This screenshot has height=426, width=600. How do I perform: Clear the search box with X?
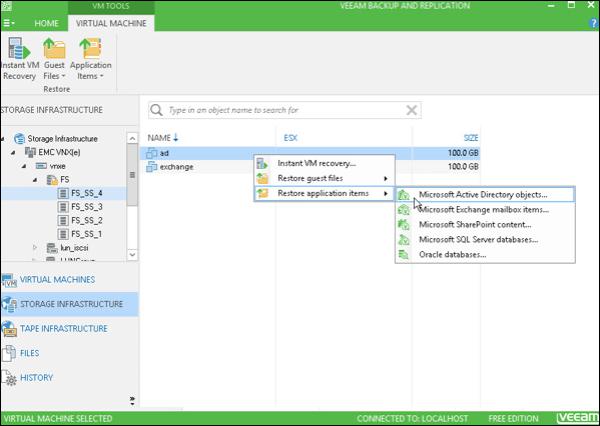coord(412,110)
